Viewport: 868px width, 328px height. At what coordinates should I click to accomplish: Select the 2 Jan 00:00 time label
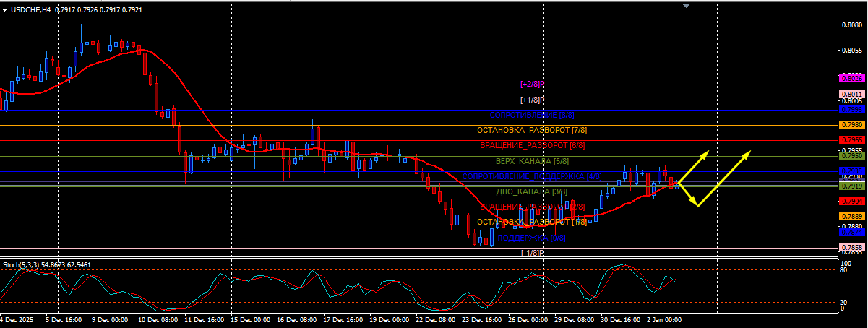click(x=666, y=319)
